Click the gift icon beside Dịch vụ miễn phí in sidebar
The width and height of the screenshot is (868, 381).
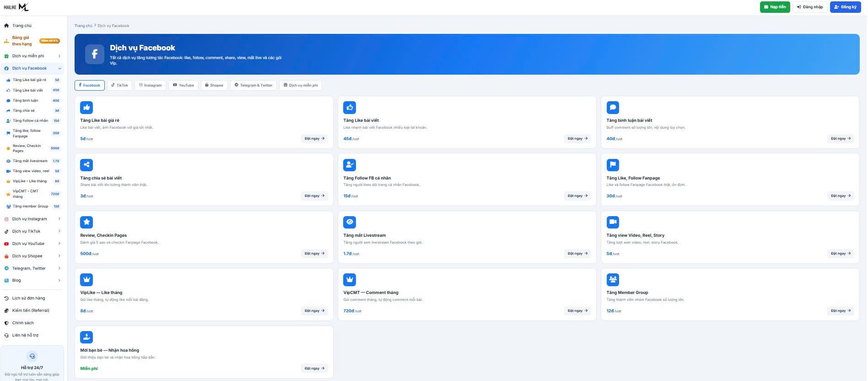pos(6,56)
